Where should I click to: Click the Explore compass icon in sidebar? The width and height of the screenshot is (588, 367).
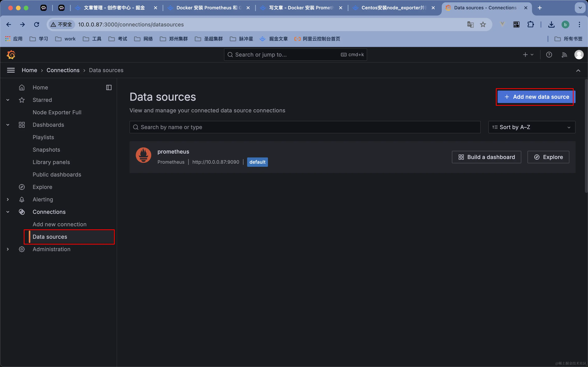pyautogui.click(x=22, y=187)
